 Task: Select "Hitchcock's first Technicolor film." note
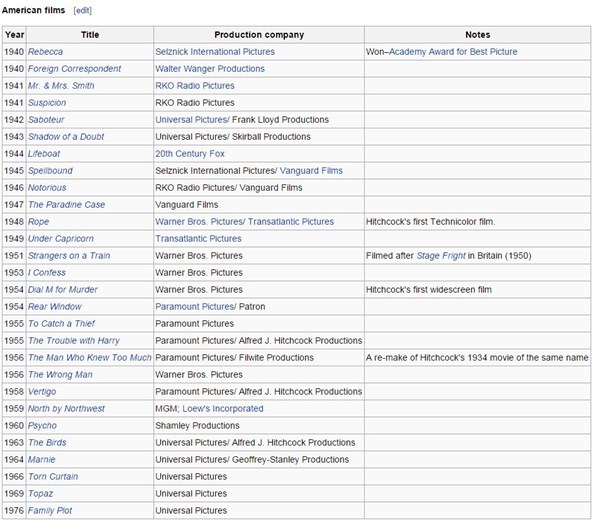[x=430, y=222]
